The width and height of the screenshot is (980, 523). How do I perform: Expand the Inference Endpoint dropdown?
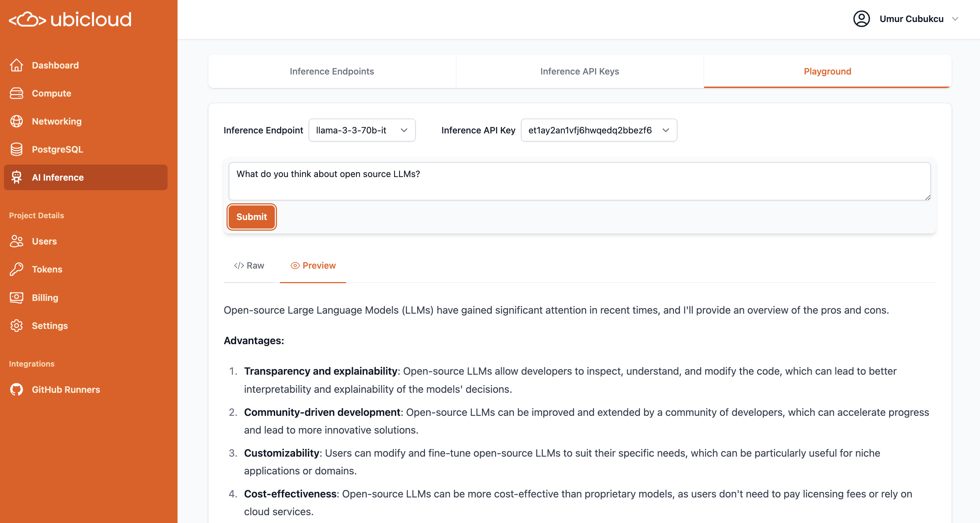pyautogui.click(x=361, y=130)
